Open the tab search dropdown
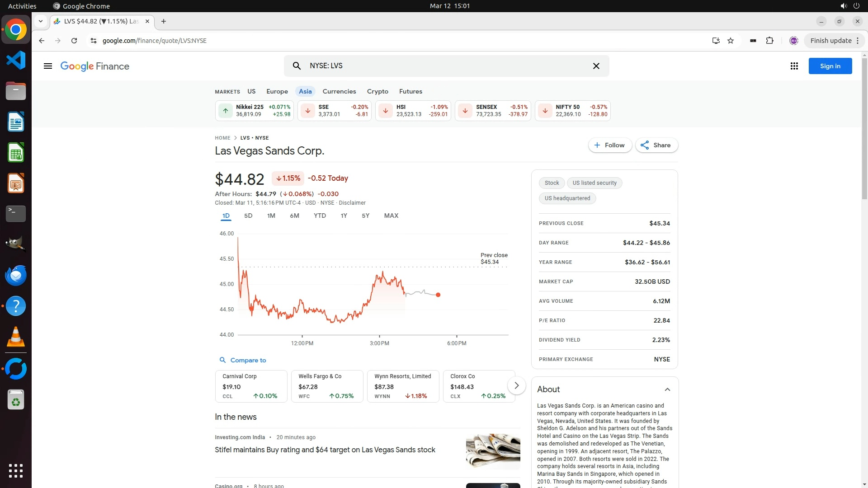The height and width of the screenshot is (488, 868). click(41, 21)
